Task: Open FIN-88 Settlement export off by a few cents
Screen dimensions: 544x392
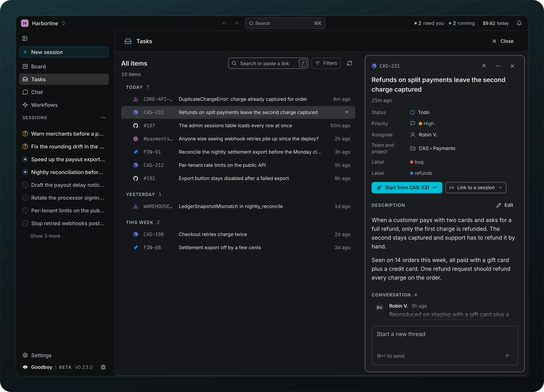Action: 238,248
